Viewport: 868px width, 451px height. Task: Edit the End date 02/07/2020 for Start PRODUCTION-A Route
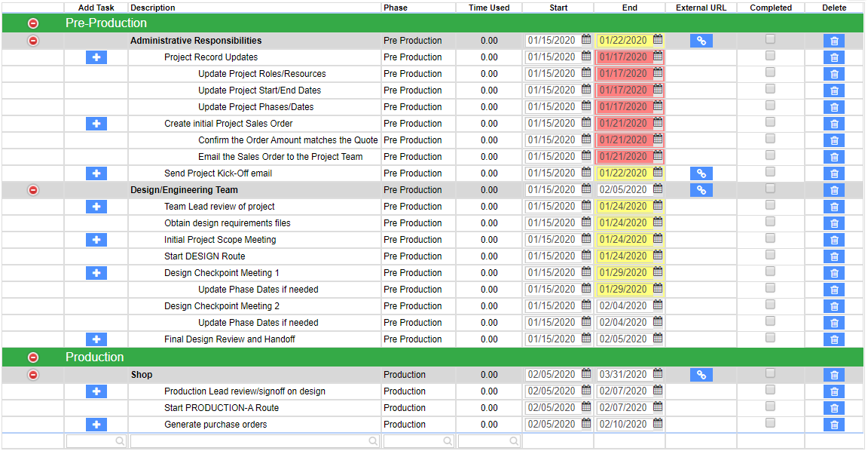pos(625,408)
